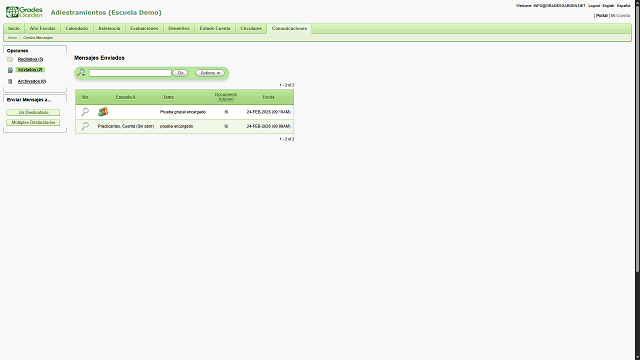The height and width of the screenshot is (360, 640).
Task: Switch language to Español
Action: tap(623, 6)
